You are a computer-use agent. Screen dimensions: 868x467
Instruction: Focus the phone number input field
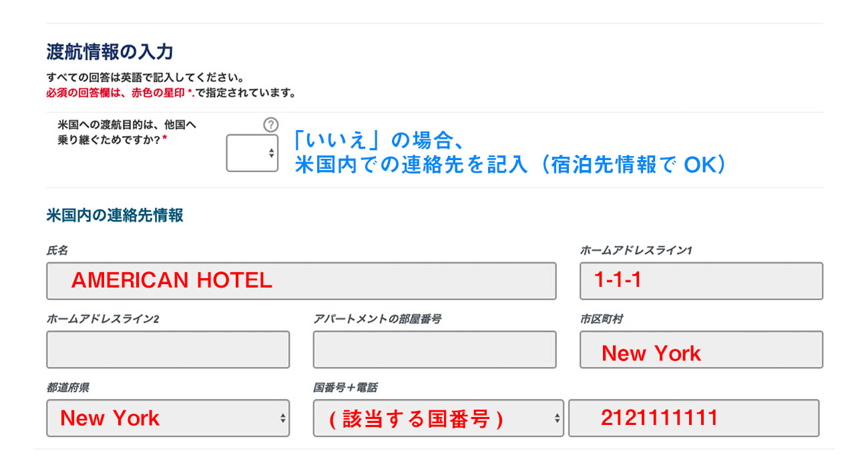(x=693, y=418)
